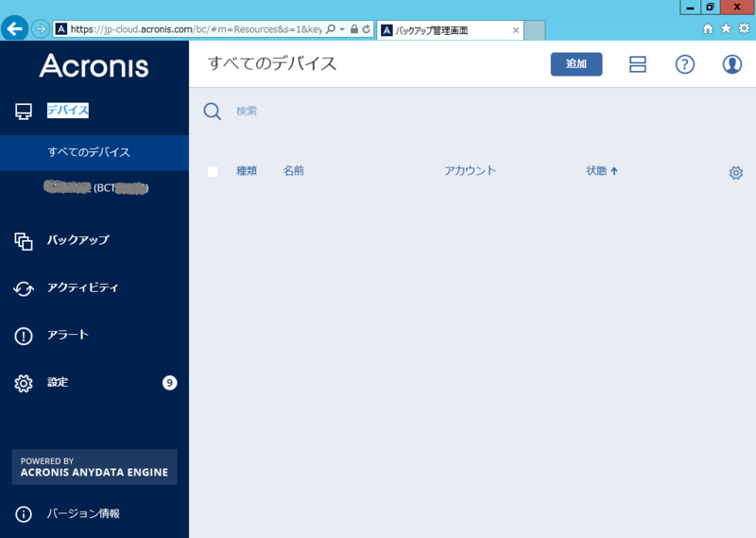Open browser tools gear icon

(x=745, y=28)
